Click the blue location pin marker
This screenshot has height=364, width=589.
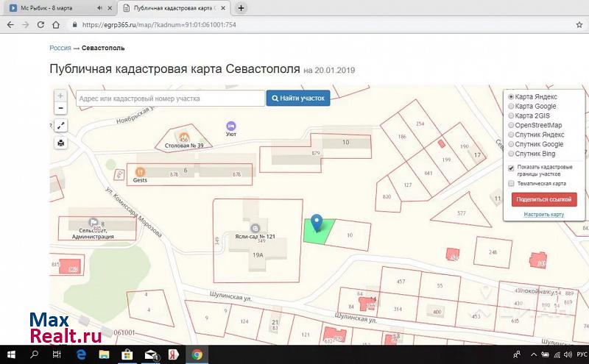(x=317, y=223)
